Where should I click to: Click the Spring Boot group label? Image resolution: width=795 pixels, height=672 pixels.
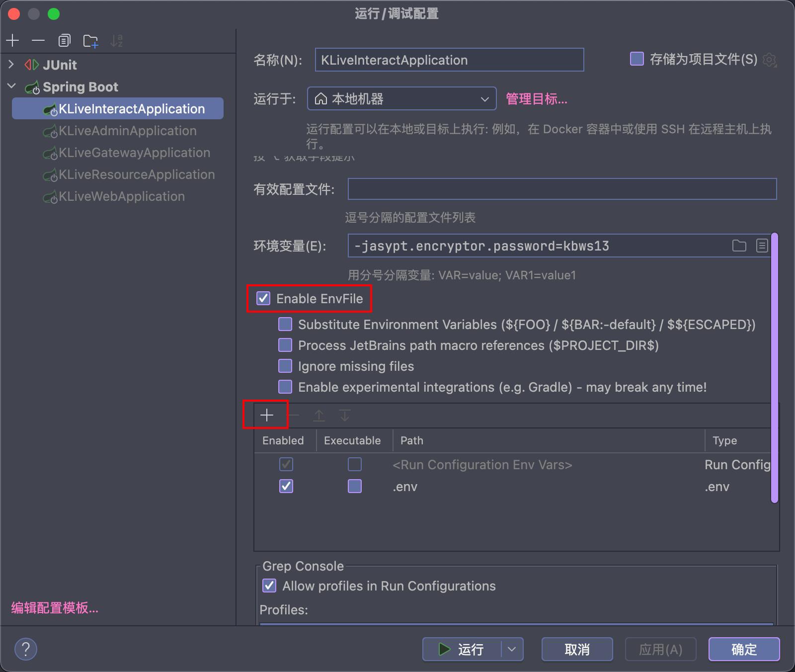pos(80,86)
